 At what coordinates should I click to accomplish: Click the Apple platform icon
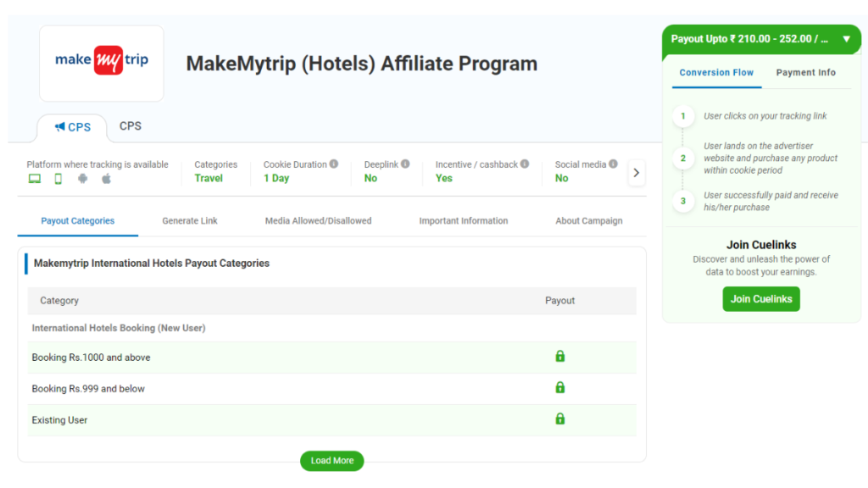106,178
